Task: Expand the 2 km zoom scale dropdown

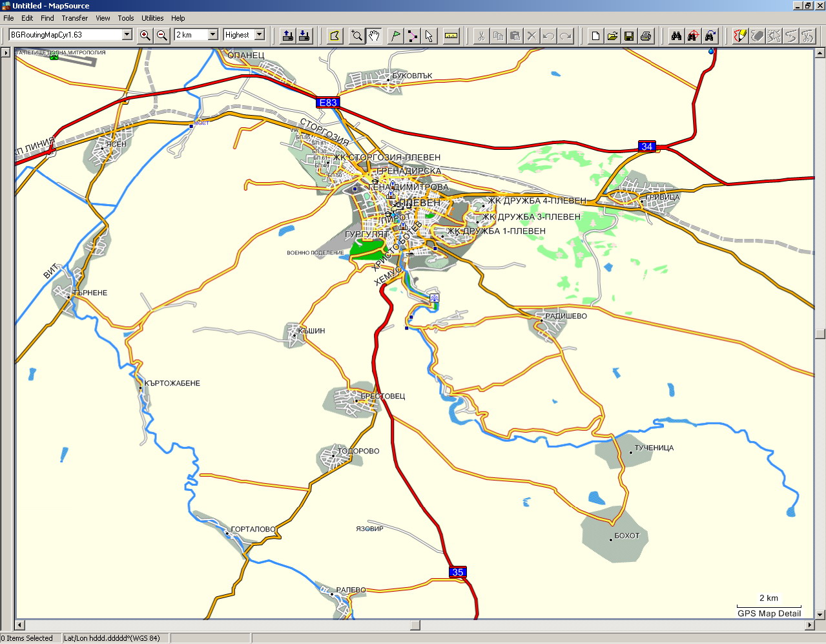Action: (x=212, y=35)
